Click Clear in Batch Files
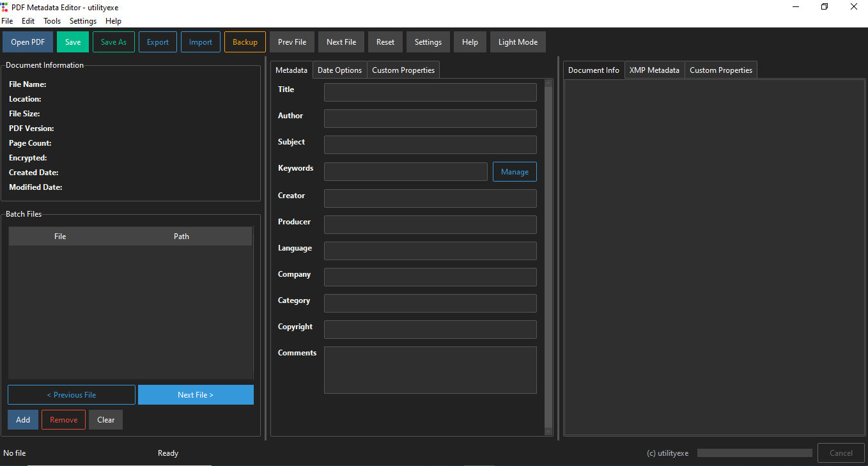Screen dimensions: 868x466 pos(106,420)
